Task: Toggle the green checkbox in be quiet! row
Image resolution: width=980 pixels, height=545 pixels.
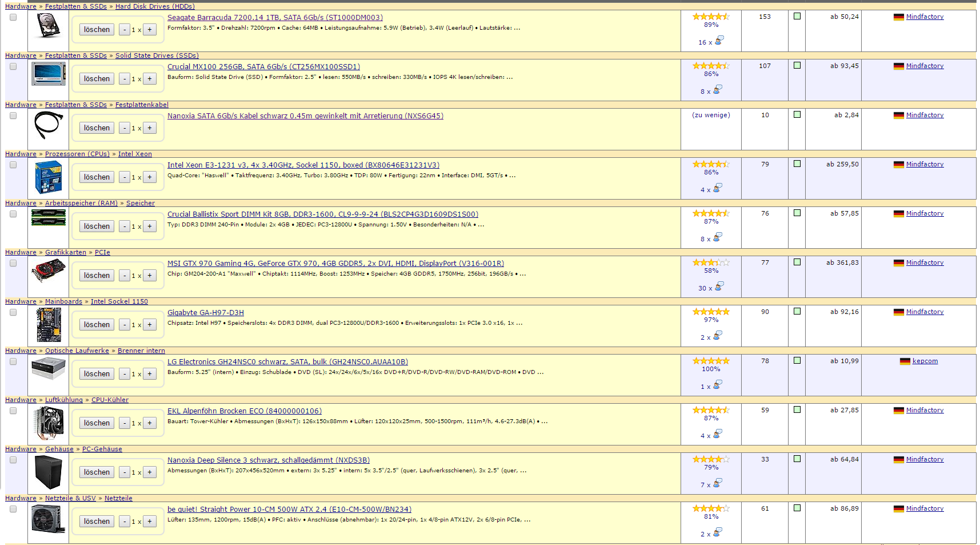Action: click(797, 508)
